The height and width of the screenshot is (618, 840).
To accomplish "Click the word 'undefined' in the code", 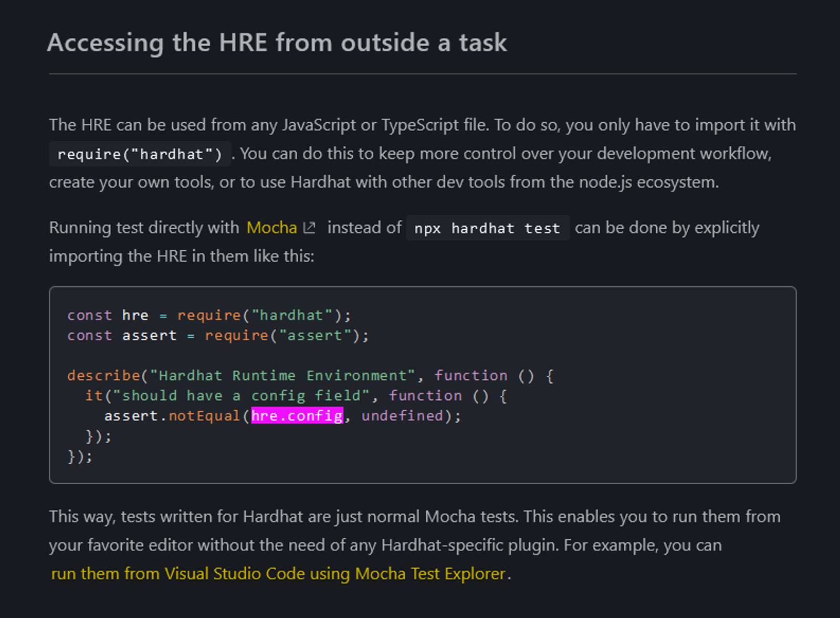I will (402, 416).
